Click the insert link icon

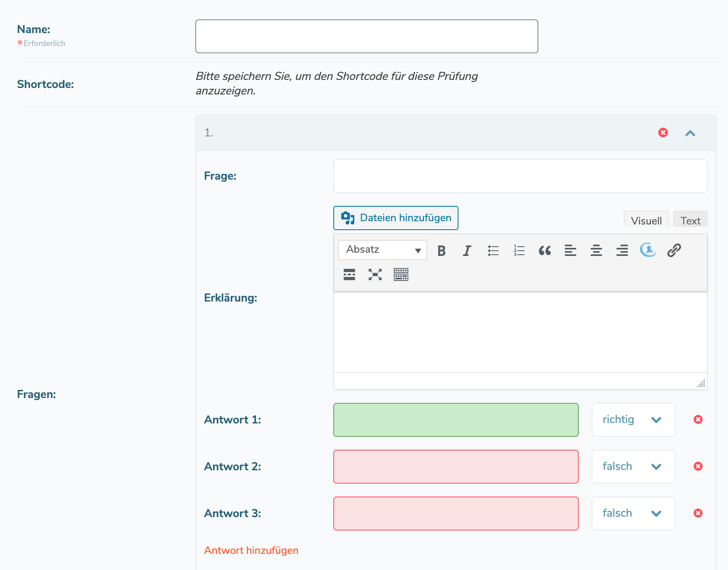pos(674,251)
